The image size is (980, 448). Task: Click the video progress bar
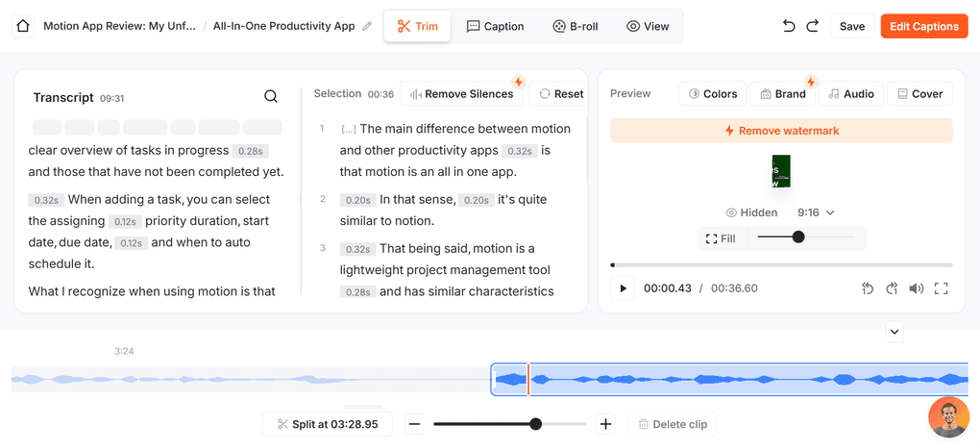point(781,265)
